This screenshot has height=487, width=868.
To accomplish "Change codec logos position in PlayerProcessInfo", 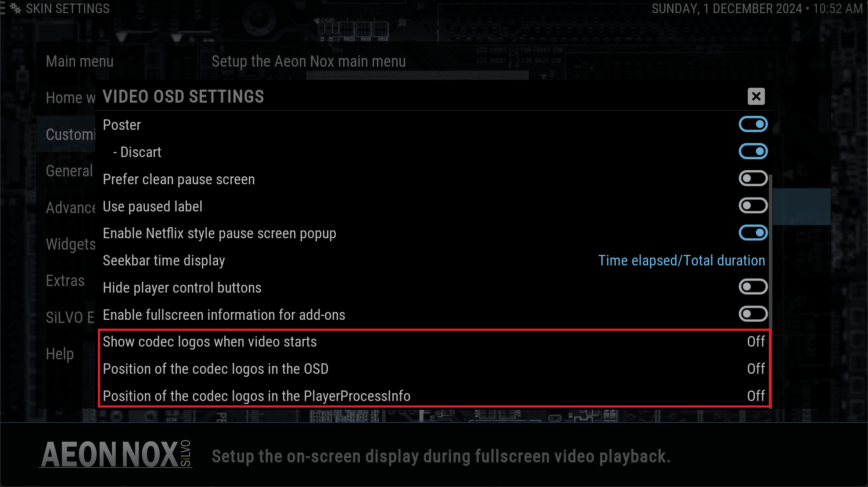I will pos(434,396).
